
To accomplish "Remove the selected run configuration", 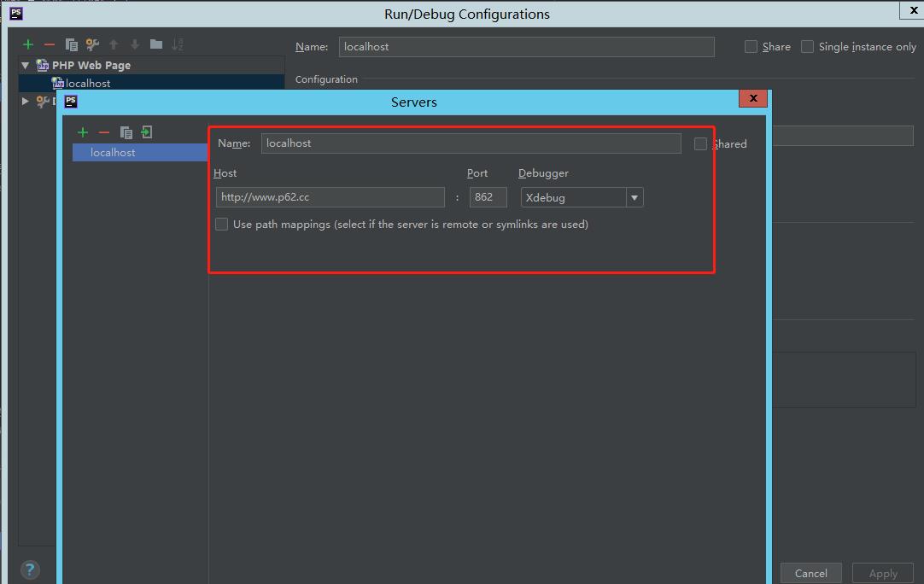I will click(x=49, y=44).
